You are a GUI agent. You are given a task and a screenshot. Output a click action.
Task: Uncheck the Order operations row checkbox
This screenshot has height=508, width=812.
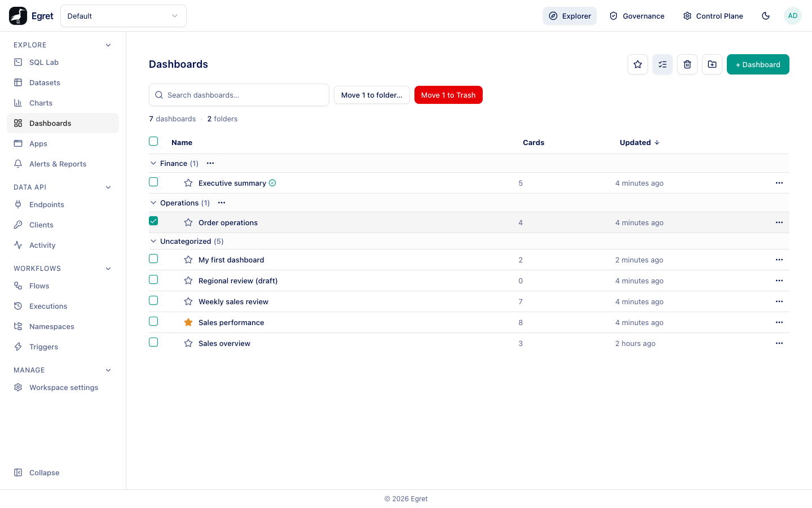pyautogui.click(x=153, y=221)
